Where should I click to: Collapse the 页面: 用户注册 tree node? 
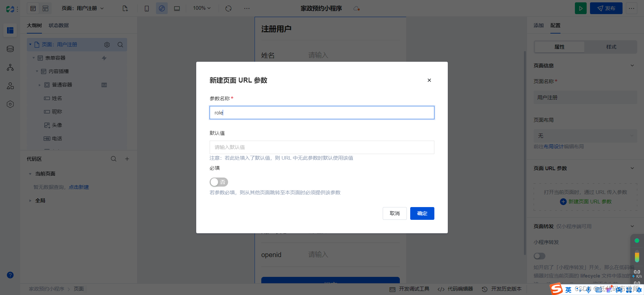(x=30, y=44)
